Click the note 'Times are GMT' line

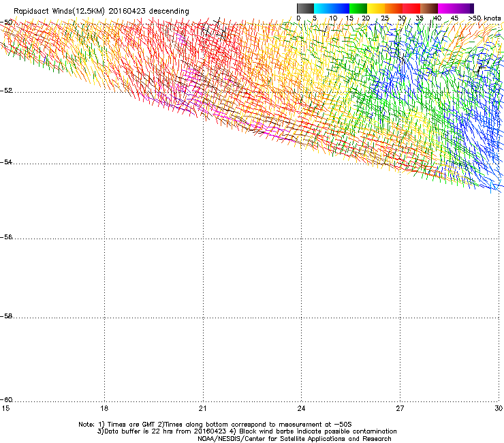tap(215, 425)
